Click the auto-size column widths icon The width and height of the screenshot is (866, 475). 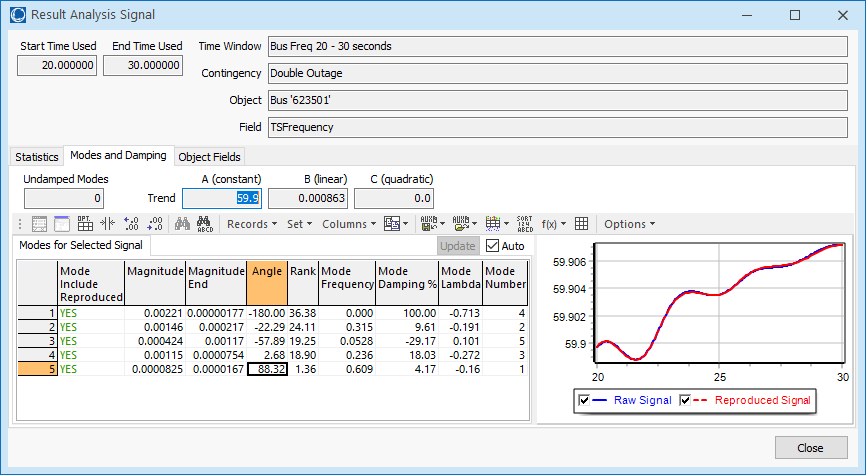(107, 224)
